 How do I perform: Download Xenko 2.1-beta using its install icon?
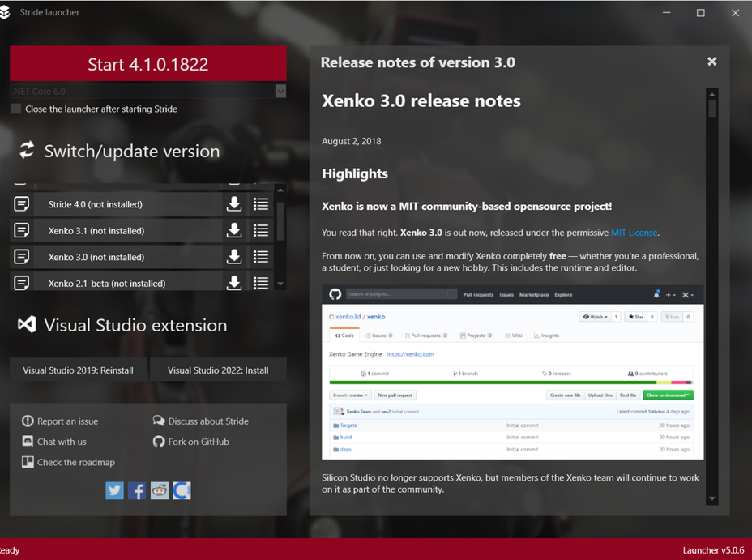pos(234,282)
